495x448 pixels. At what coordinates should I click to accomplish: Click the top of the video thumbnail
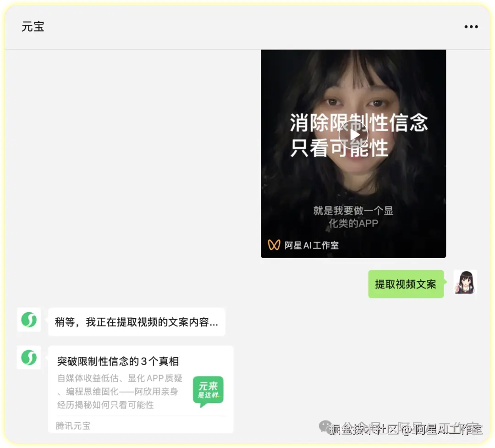point(353,63)
